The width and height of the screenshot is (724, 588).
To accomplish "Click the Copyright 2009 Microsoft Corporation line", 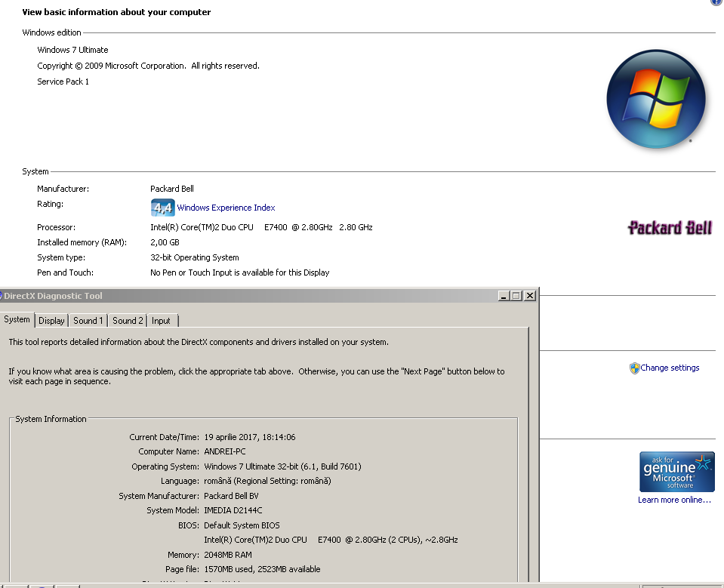I will 148,66.
